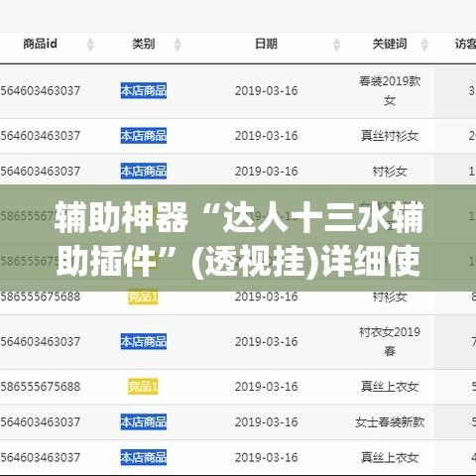
Task: Click 本店商品 tag in 真丝衬衫女 row
Action: pos(144,136)
